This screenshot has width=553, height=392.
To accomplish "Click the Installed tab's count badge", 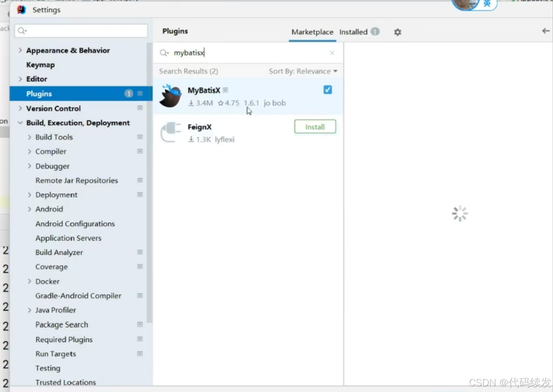I will 375,31.
